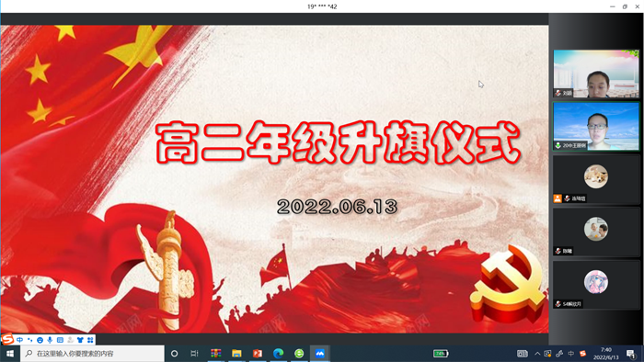Open WinRAR from the taskbar
The image size is (644, 362).
point(215,354)
